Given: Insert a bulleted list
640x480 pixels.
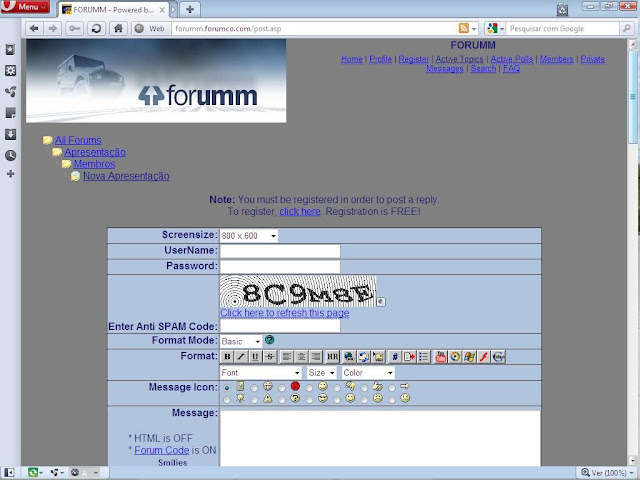Looking at the screenshot, I should click(x=424, y=357).
